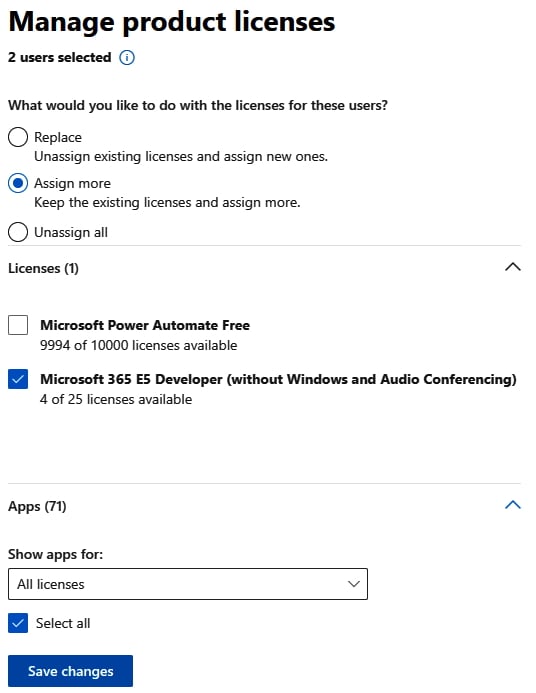Click the Apps (71) heading
Screen dimensions: 536x693
(37, 506)
